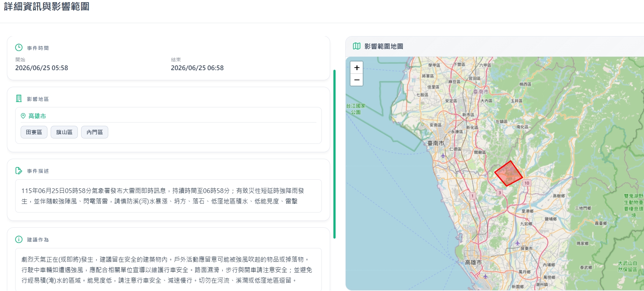Screen dimensions: 644x291
Task: Click the highway 10 shield on map
Action: coord(527,183)
